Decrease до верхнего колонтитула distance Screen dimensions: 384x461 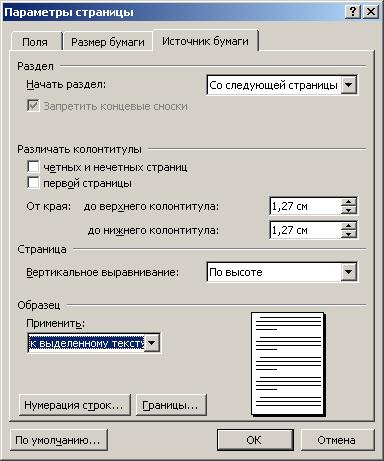tap(349, 210)
